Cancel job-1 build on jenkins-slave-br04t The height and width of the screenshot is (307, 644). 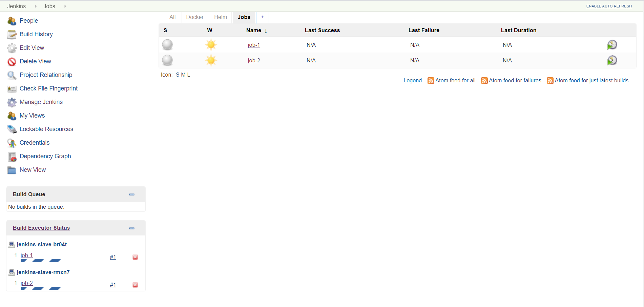pos(135,257)
